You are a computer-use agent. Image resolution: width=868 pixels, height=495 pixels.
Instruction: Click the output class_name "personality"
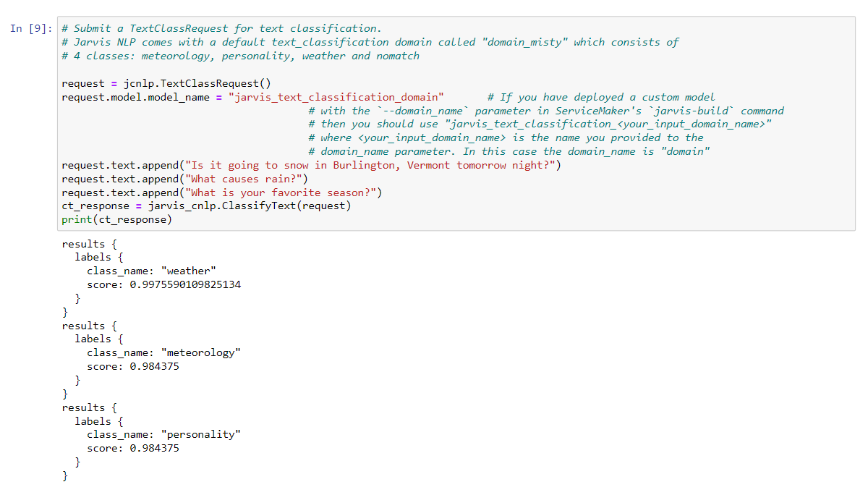164,434
